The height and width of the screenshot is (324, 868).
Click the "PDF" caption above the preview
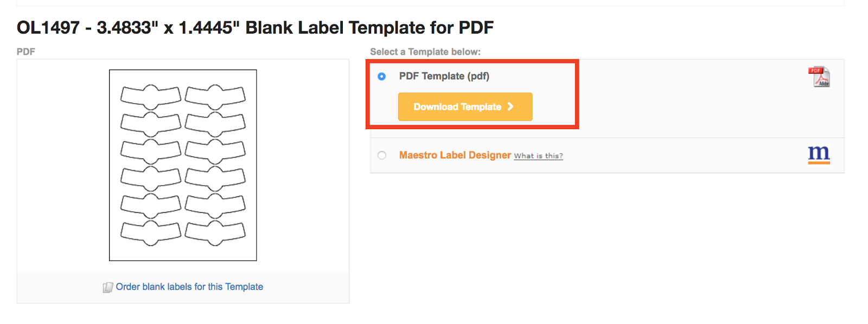25,52
